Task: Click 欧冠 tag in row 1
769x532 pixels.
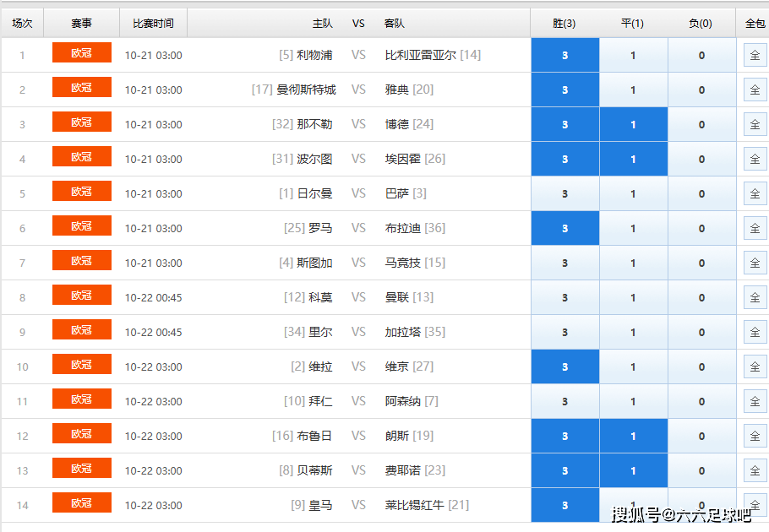Action: pos(82,52)
